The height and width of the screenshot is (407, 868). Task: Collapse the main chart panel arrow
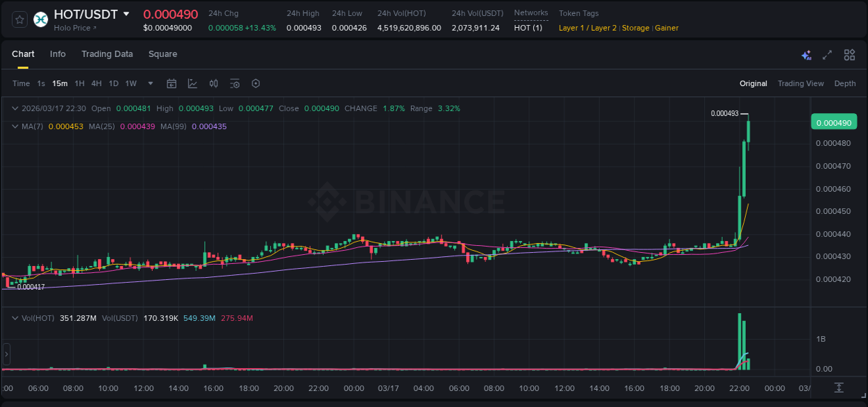15,108
